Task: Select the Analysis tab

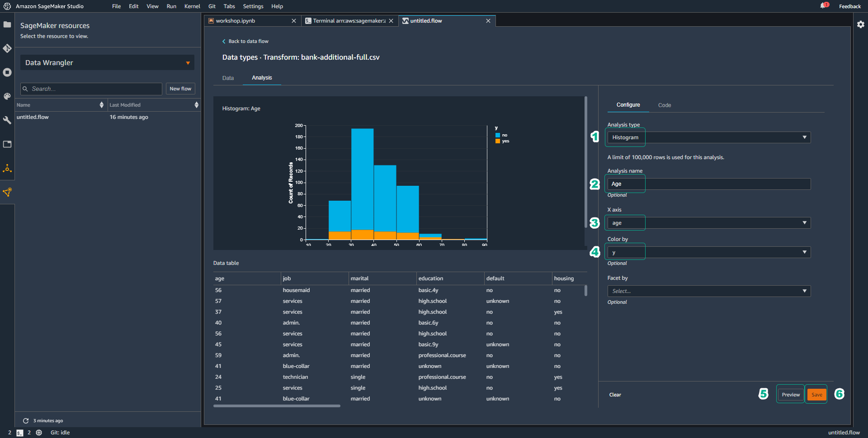Action: pyautogui.click(x=262, y=78)
